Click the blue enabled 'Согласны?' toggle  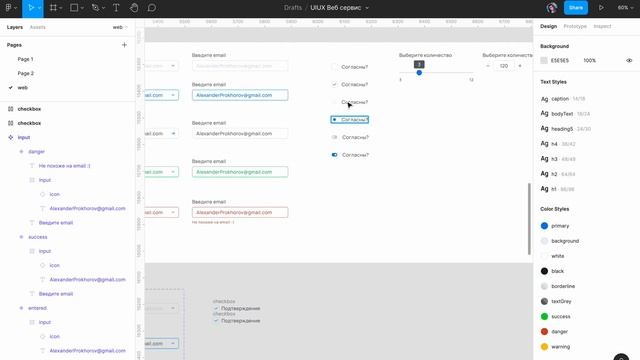[334, 155]
